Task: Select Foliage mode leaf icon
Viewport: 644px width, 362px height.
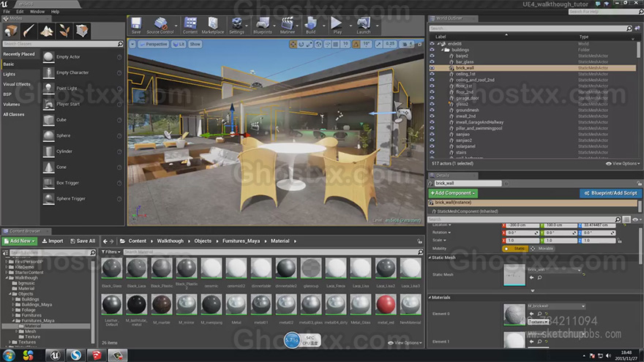Action: pyautogui.click(x=64, y=31)
